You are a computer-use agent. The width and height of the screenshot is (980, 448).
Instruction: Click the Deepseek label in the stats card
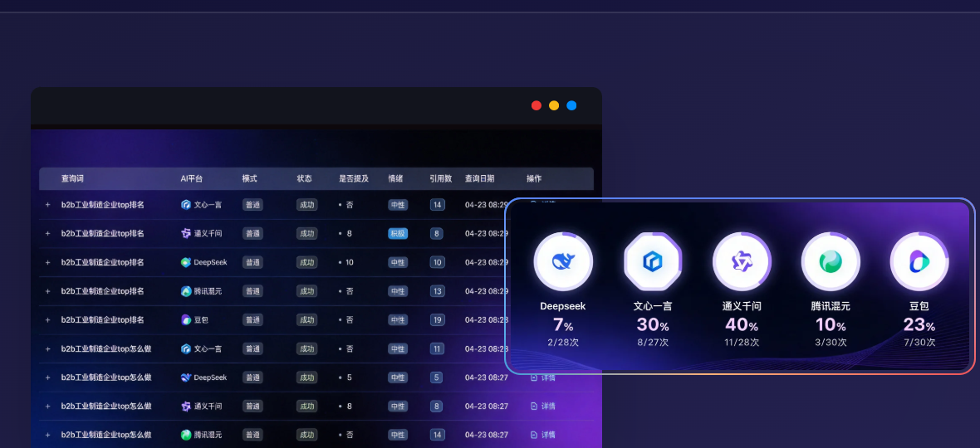coord(563,306)
